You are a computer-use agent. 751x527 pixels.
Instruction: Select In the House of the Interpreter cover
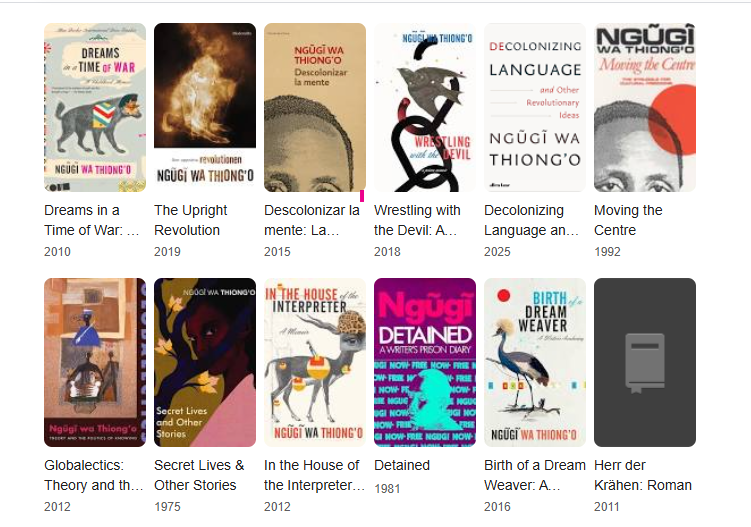click(x=315, y=362)
